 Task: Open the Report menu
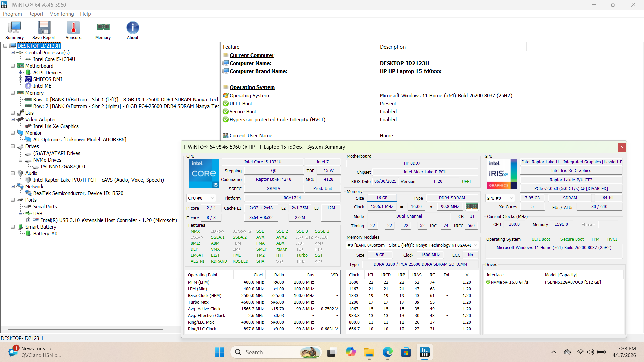(x=36, y=14)
